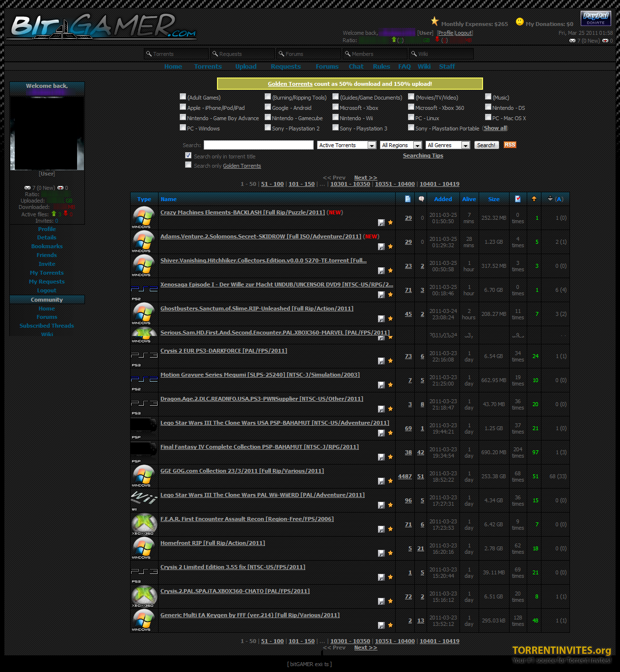Open Rules in the top navigation
Viewport: 620px width, 672px height.
coord(381,66)
